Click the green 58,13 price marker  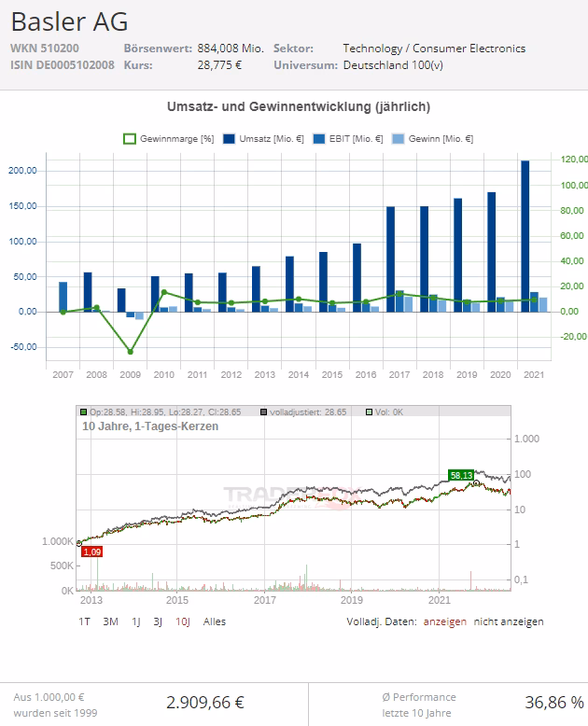[x=461, y=474]
